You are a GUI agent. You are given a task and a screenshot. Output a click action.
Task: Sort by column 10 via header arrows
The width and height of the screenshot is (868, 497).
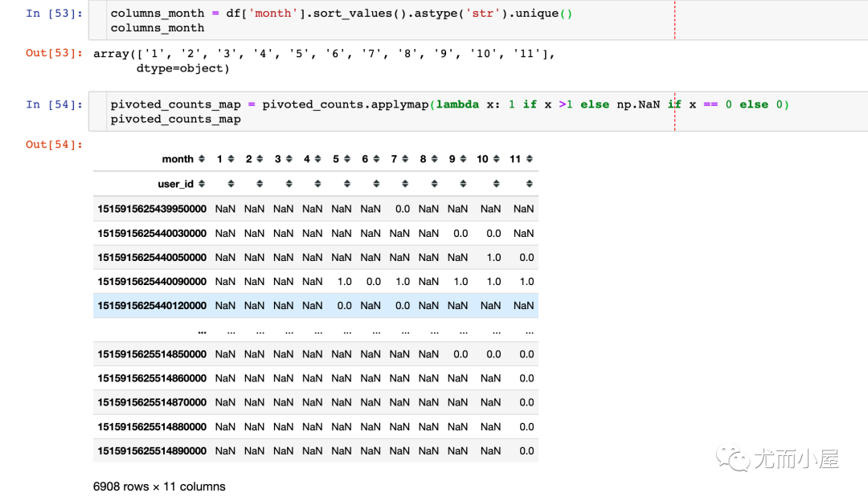click(496, 159)
